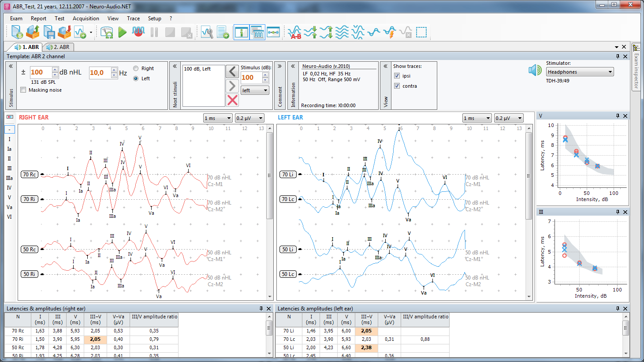
Task: Click the right ear graph vertical scrollbar
Action: click(x=269, y=212)
